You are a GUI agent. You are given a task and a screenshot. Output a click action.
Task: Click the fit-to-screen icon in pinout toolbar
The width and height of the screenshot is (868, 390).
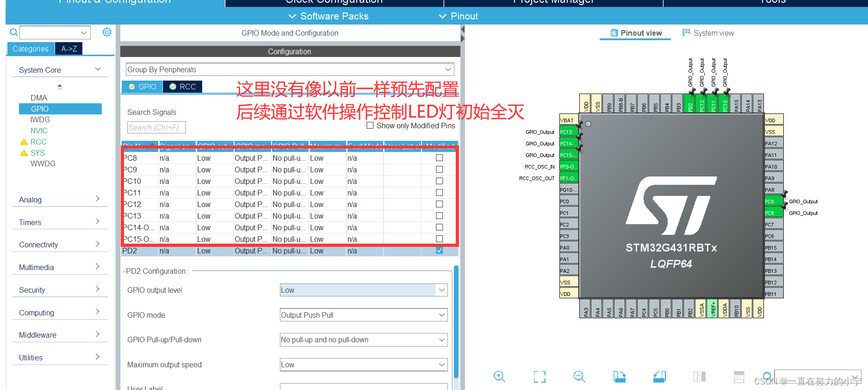(x=539, y=377)
